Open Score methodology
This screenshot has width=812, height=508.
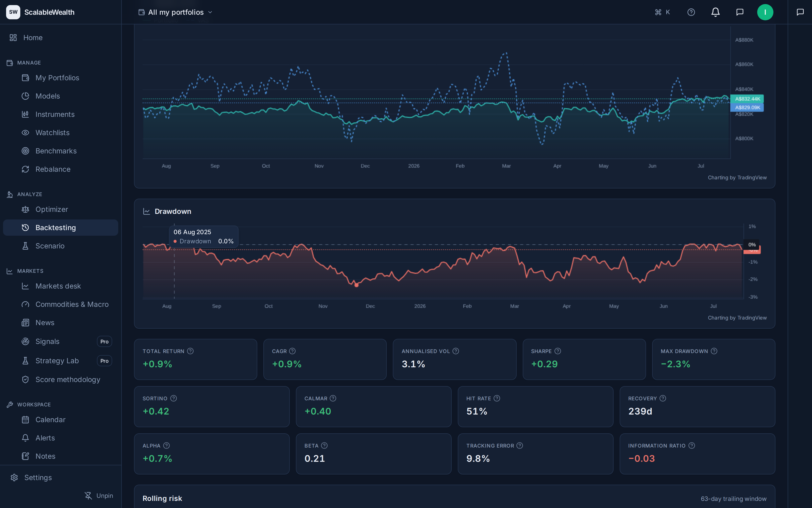(x=60, y=379)
